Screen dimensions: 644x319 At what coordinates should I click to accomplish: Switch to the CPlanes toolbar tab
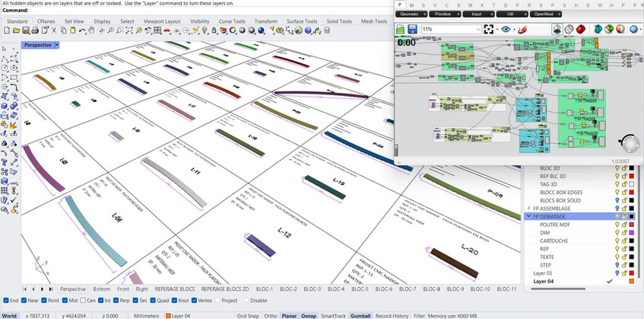46,21
